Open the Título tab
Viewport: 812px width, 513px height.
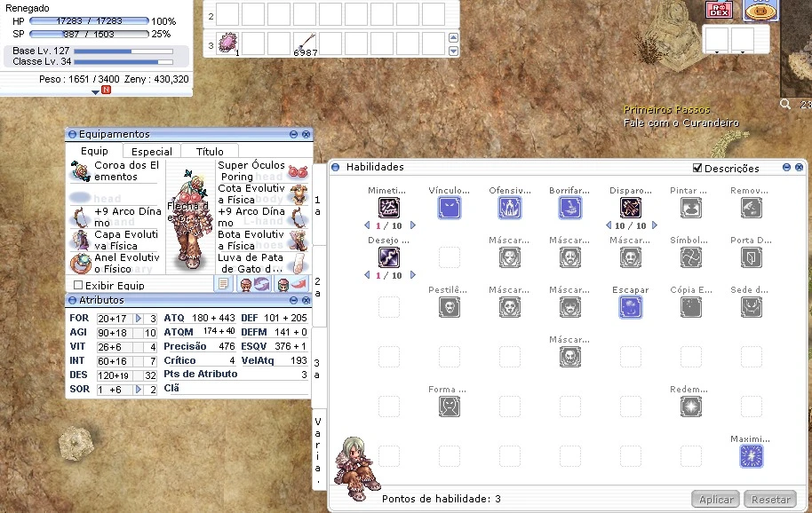[x=210, y=150]
